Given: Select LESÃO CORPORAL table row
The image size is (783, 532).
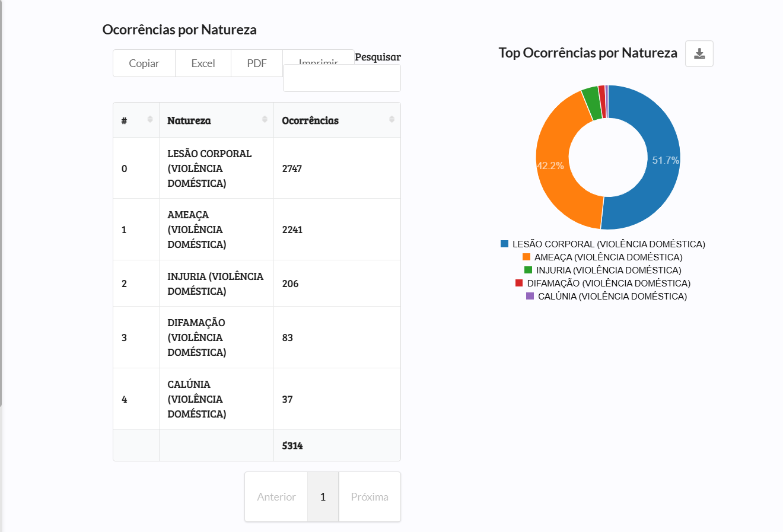Looking at the screenshot, I should [257, 168].
